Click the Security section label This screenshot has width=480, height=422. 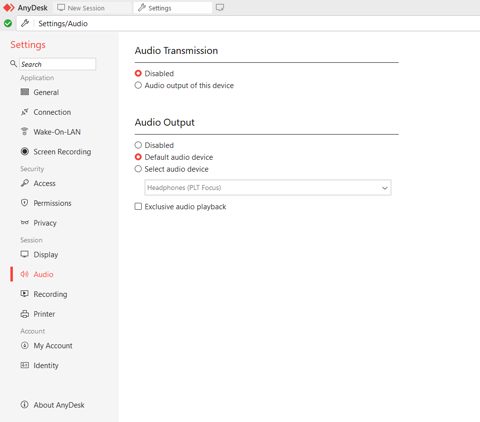pos(32,169)
